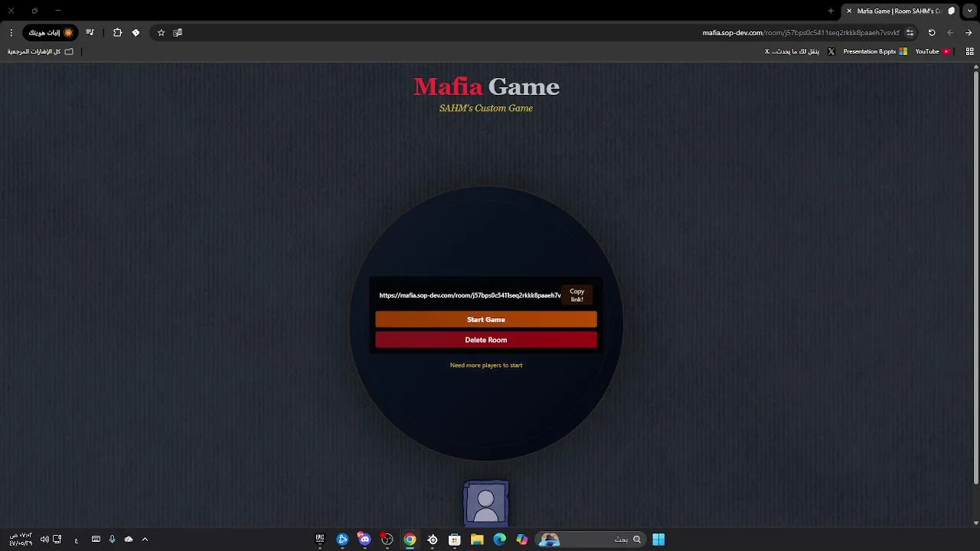
Task: Open the profile chip "إثبات هويتك"
Action: (x=51, y=33)
